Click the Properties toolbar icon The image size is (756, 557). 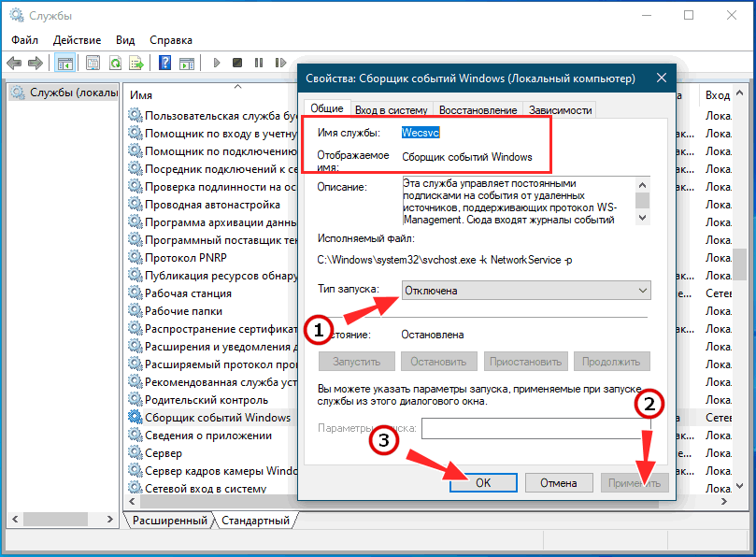pyautogui.click(x=93, y=63)
